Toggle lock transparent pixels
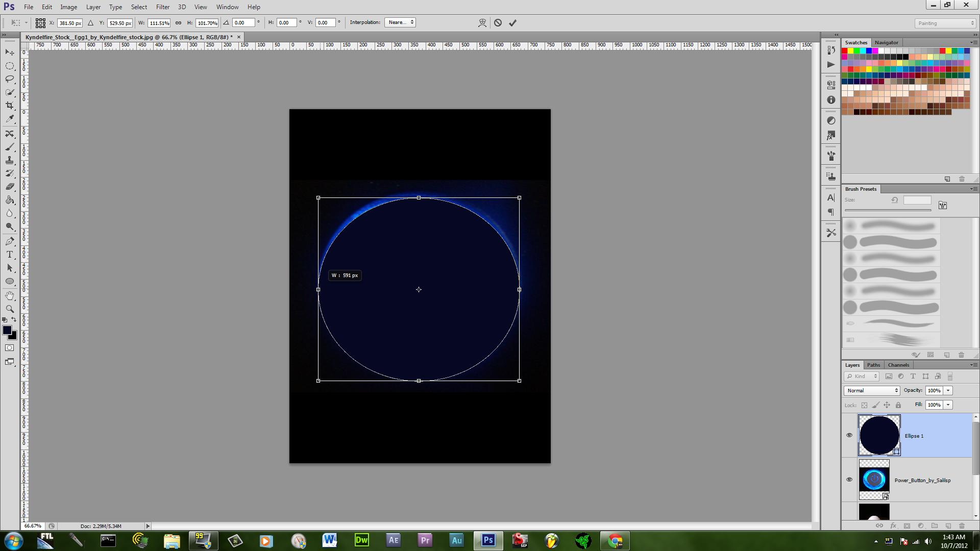The height and width of the screenshot is (551, 980). click(864, 405)
